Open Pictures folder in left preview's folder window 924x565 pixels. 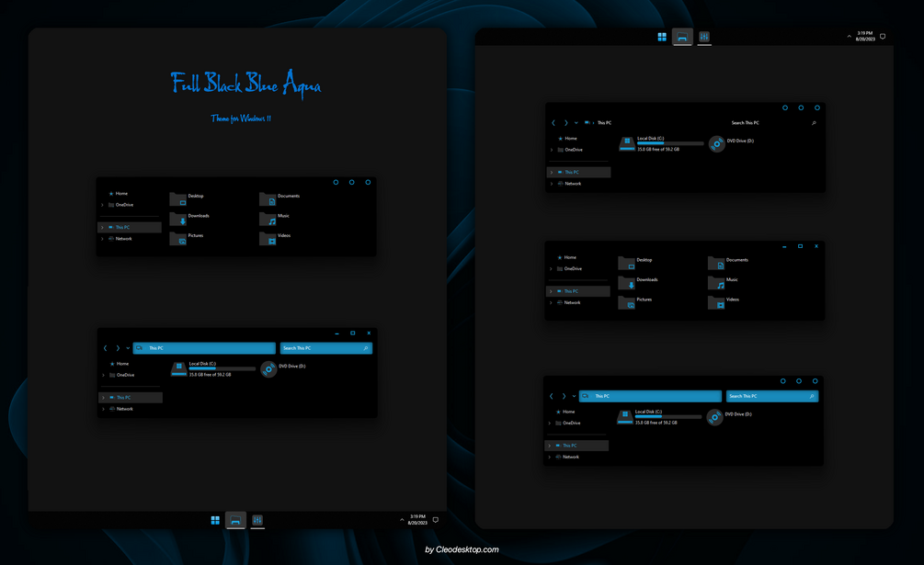pyautogui.click(x=187, y=238)
